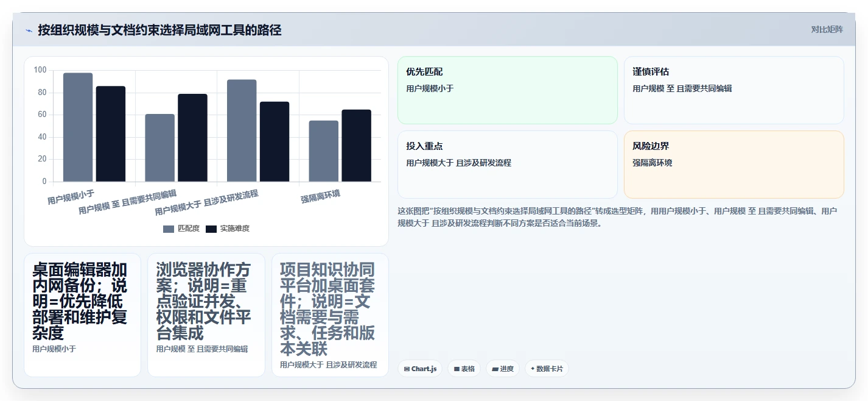868x401 pixels.
Task: Toggle the 实施难度 legend item
Action: pos(228,229)
